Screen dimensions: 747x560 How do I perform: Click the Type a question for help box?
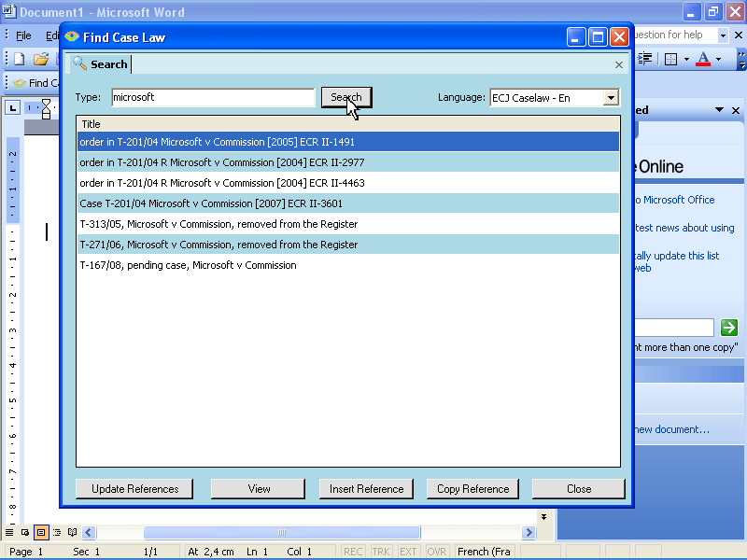click(674, 35)
